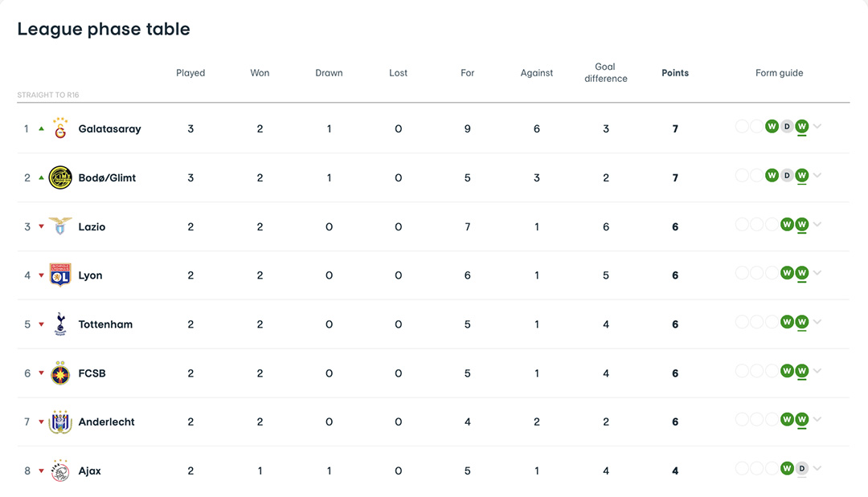Screen dimensions: 868x497
Task: Expand the Ajax row chevron
Action: coord(817,469)
